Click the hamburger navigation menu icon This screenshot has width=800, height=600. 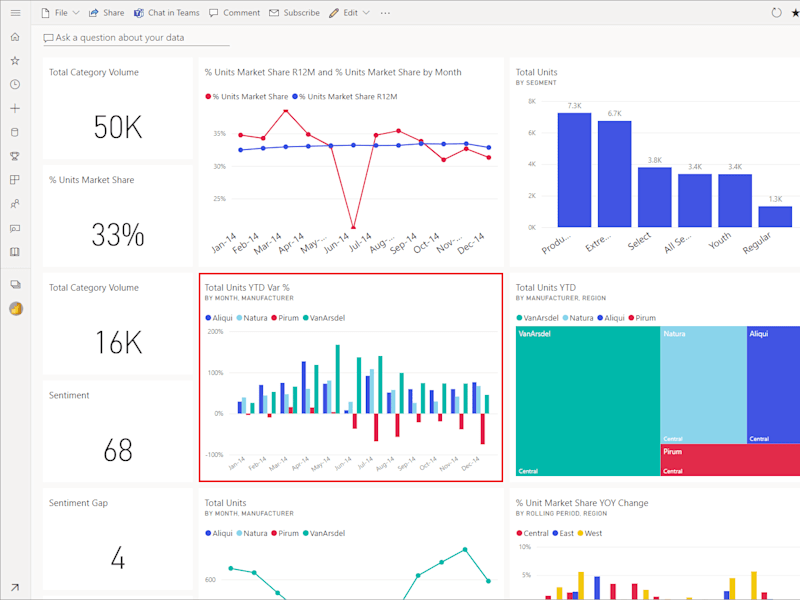pos(15,13)
